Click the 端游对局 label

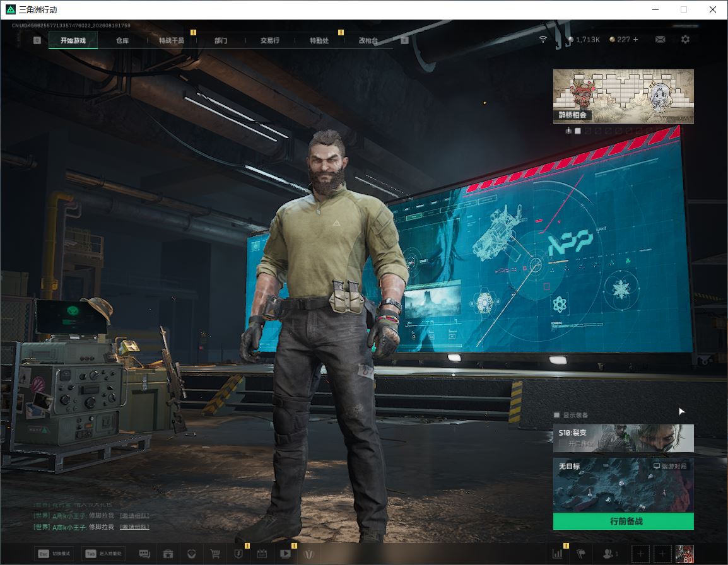tap(670, 466)
